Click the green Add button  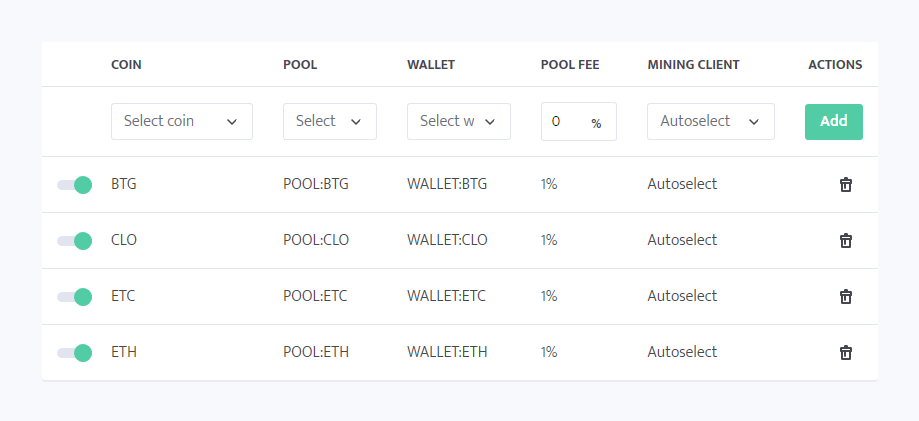pyautogui.click(x=833, y=121)
